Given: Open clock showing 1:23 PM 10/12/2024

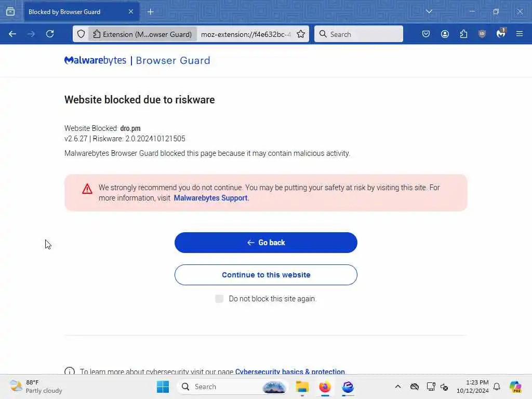Looking at the screenshot, I should pos(472,387).
